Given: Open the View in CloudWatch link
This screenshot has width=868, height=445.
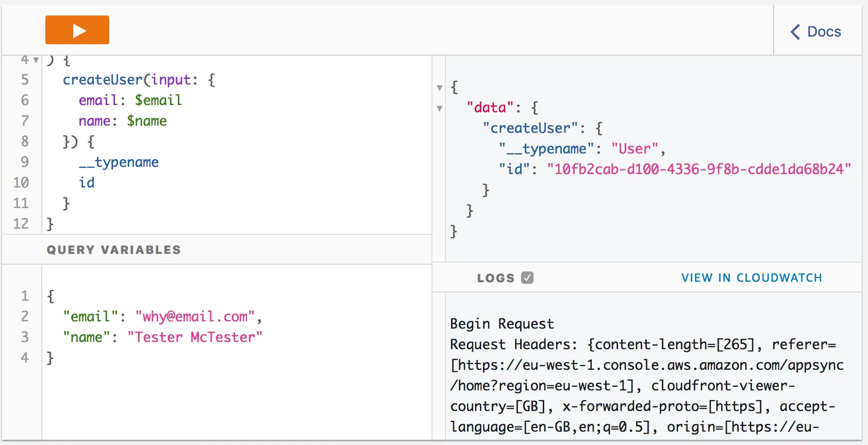Looking at the screenshot, I should point(751,278).
